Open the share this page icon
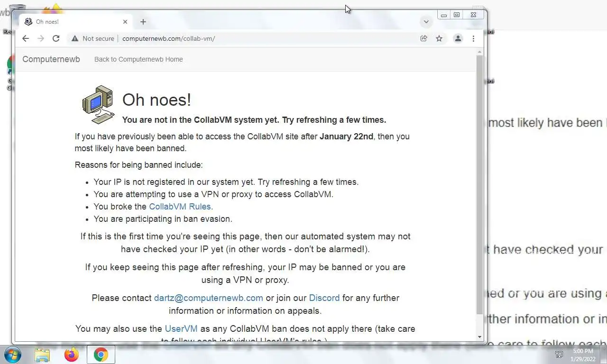607x364 pixels. (424, 38)
